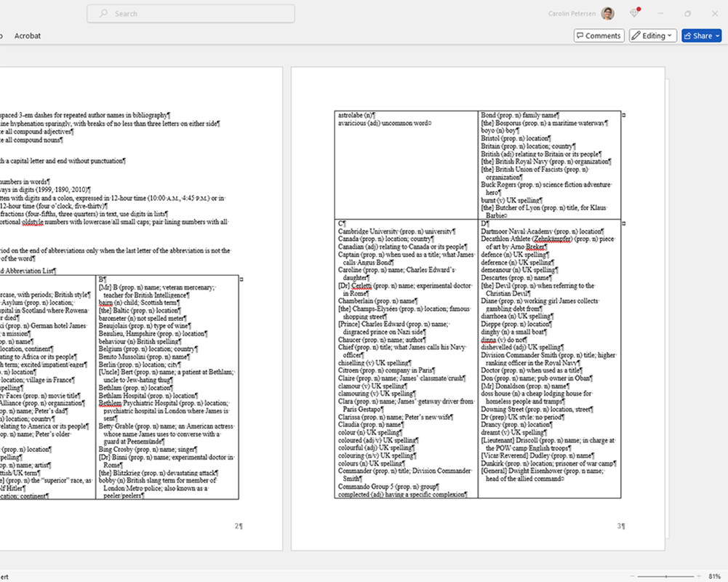Click 'avaricious (adj) uncommon word' entry
The height and width of the screenshot is (582, 728).
pyautogui.click(x=385, y=123)
